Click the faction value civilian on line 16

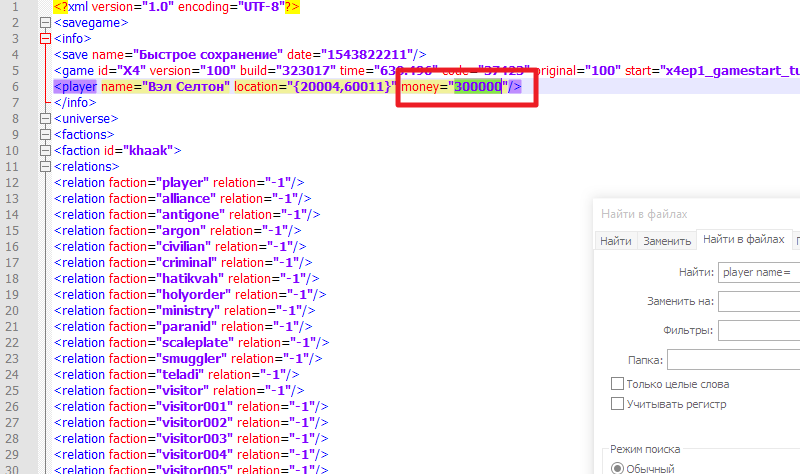184,246
